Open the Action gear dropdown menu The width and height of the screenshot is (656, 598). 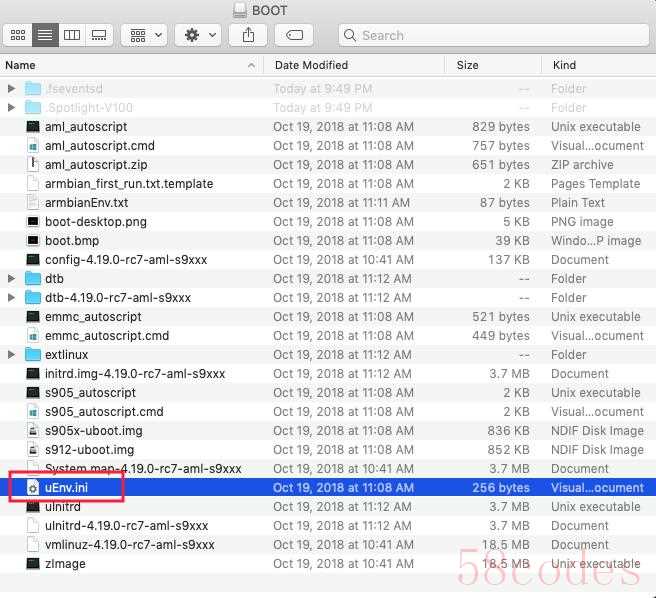pos(198,35)
